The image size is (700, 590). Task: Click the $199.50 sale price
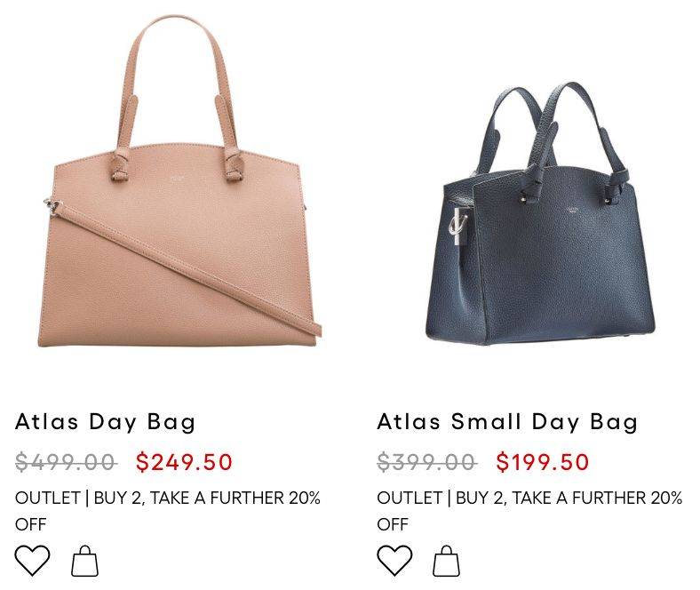pos(543,462)
